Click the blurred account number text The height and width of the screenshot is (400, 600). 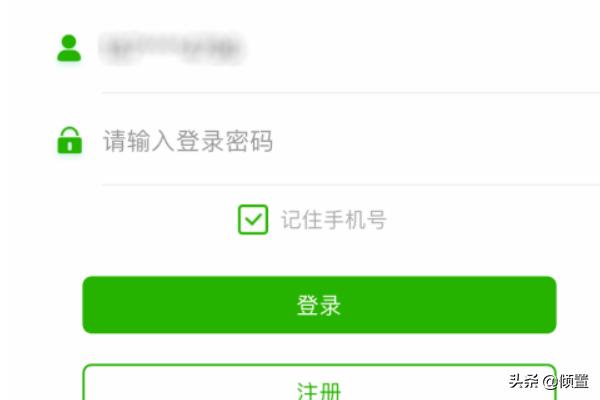pyautogui.click(x=171, y=49)
